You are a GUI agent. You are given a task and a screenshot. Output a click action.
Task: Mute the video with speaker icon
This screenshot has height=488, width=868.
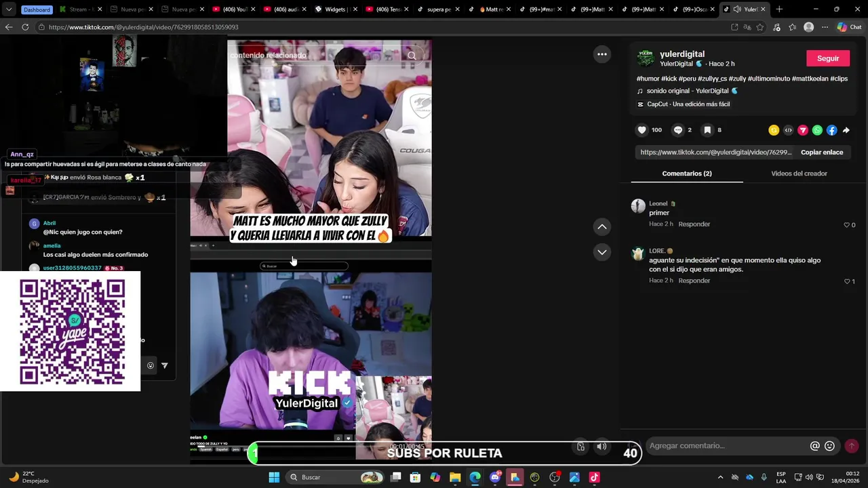coord(601,447)
